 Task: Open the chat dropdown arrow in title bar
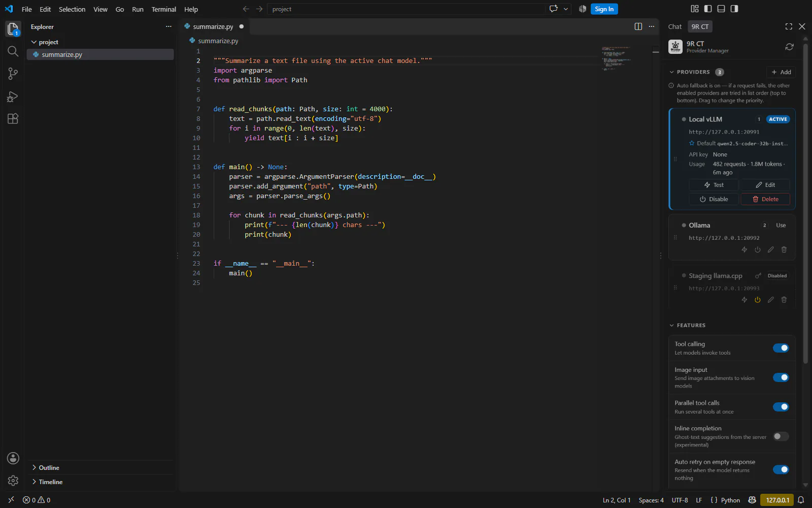(x=566, y=9)
